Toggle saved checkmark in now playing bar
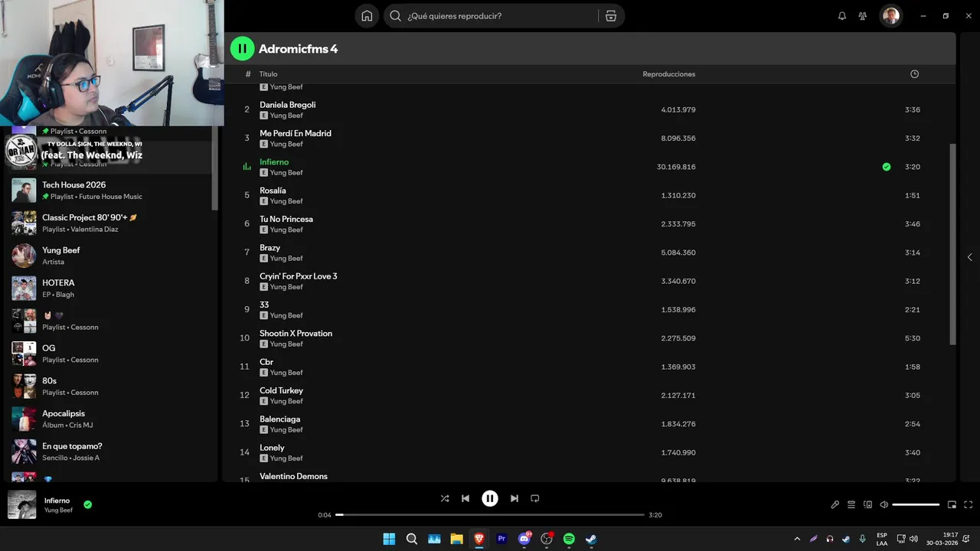 point(87,504)
